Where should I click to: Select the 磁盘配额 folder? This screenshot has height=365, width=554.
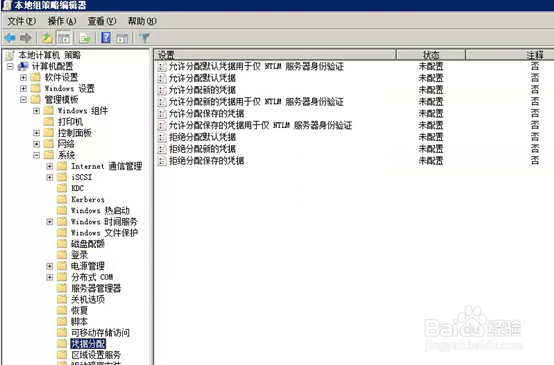pos(88,244)
